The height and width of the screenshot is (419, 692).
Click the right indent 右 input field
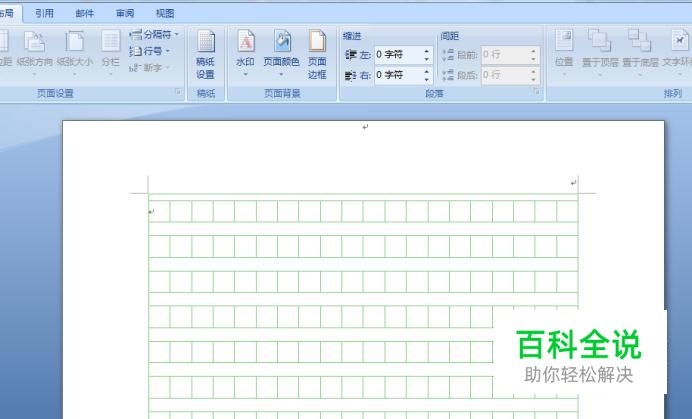coord(399,75)
